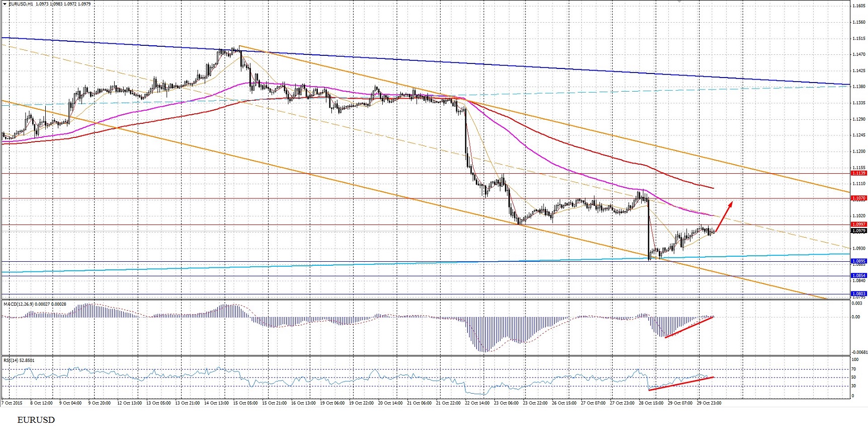
Task: Select the red 1.0997 price level label
Action: point(858,225)
